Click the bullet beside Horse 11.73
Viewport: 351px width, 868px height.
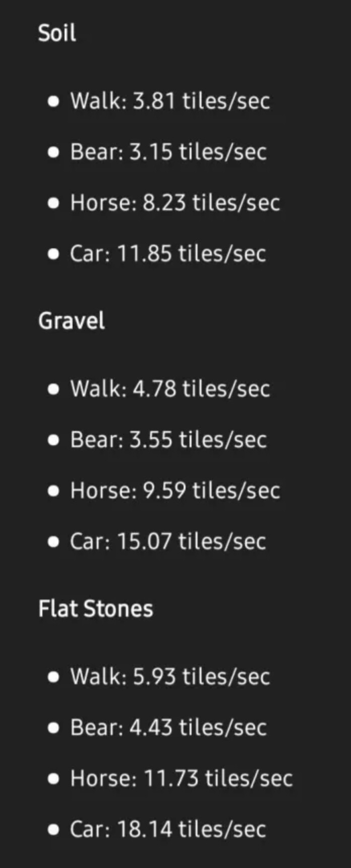pyautogui.click(x=53, y=779)
